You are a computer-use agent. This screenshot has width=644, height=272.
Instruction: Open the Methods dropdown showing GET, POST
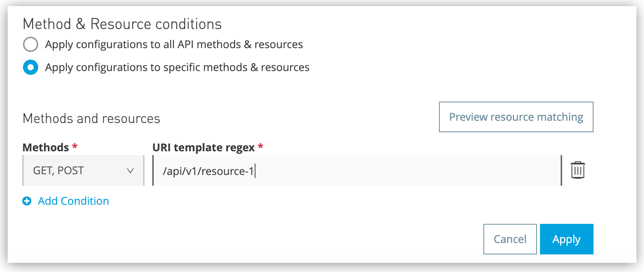coord(83,170)
